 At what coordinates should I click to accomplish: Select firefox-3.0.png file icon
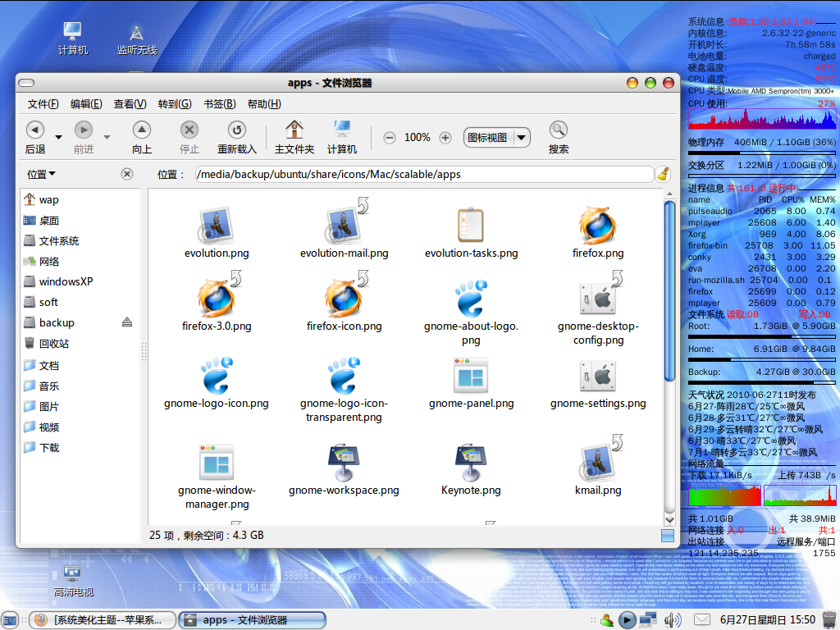(x=217, y=298)
